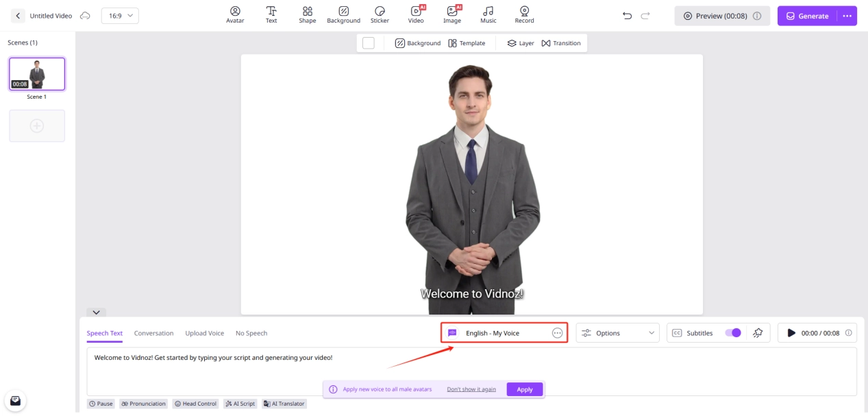
Task: Click the purple Generate button
Action: (x=807, y=16)
